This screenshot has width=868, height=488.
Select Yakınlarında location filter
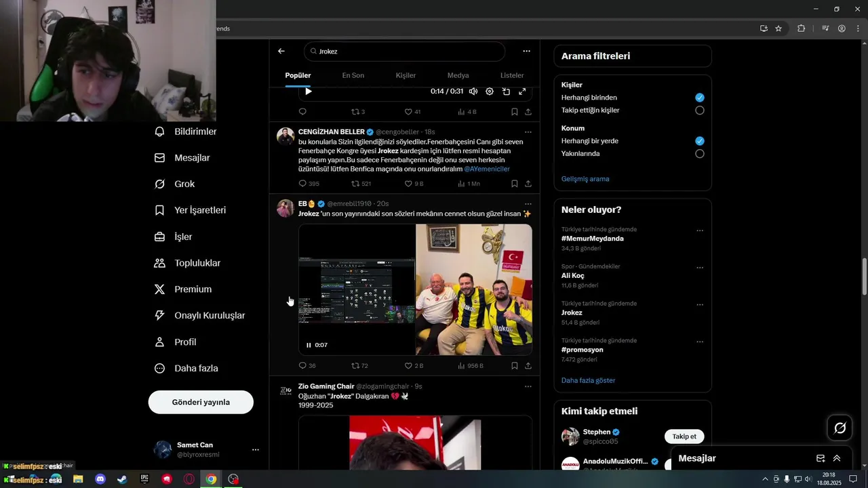700,154
